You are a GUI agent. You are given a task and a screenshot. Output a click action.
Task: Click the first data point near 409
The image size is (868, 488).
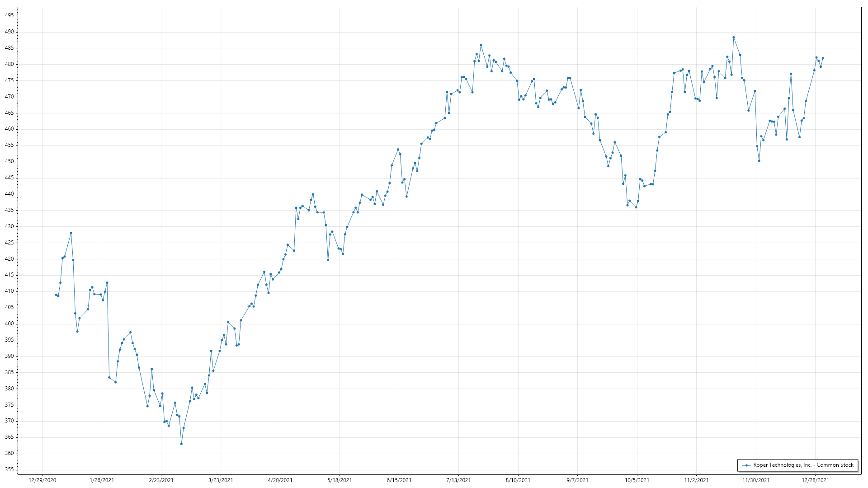56,295
